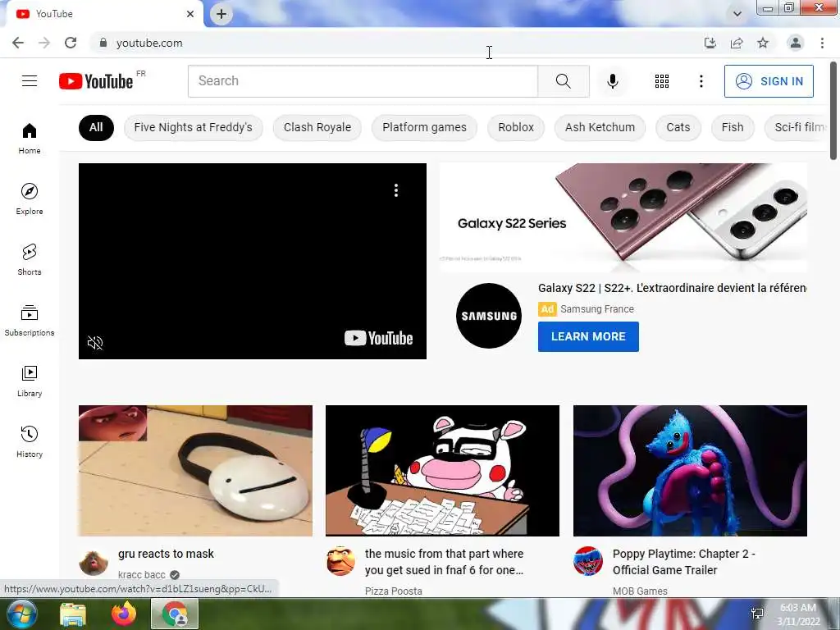Open the Galaxy S22 ad title link
Image resolution: width=840 pixels, height=630 pixels.
[673, 288]
